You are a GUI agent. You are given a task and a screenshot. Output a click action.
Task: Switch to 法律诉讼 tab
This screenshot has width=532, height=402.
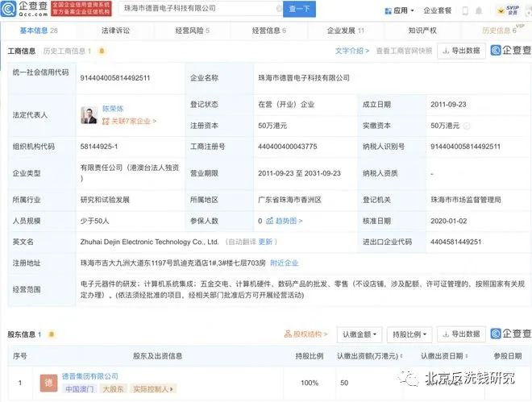115,31
